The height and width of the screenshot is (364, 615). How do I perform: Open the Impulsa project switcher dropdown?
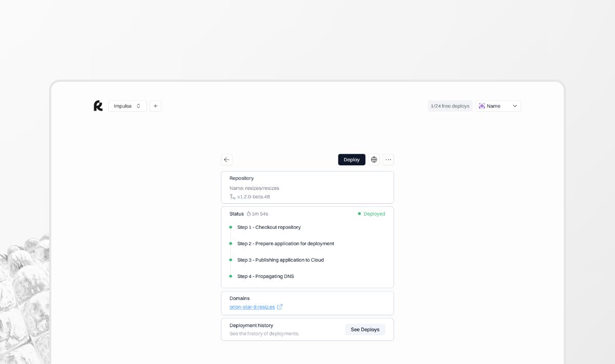(127, 106)
